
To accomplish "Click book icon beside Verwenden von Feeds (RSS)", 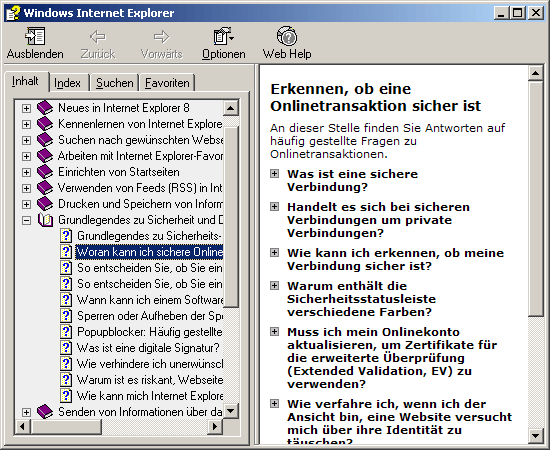I will point(45,188).
